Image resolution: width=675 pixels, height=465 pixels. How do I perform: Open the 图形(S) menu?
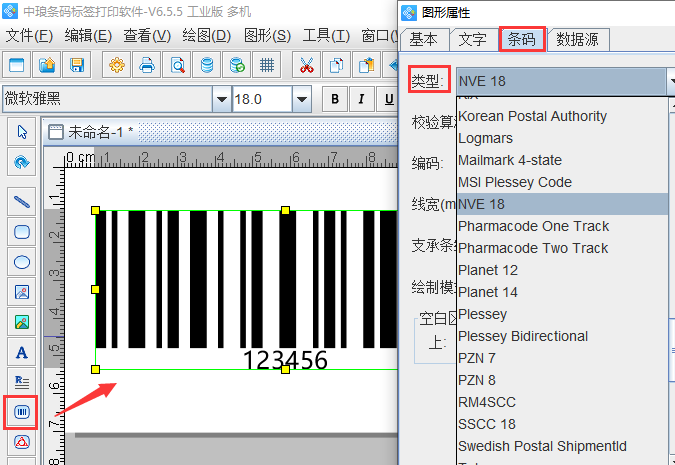point(267,36)
